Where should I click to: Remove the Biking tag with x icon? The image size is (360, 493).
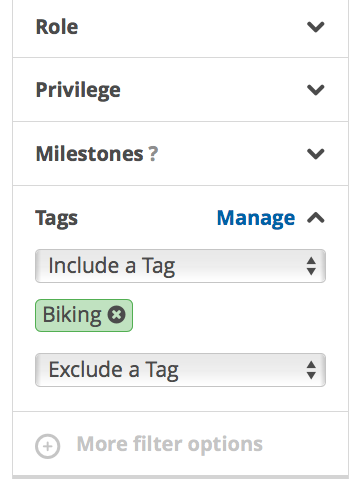point(117,315)
